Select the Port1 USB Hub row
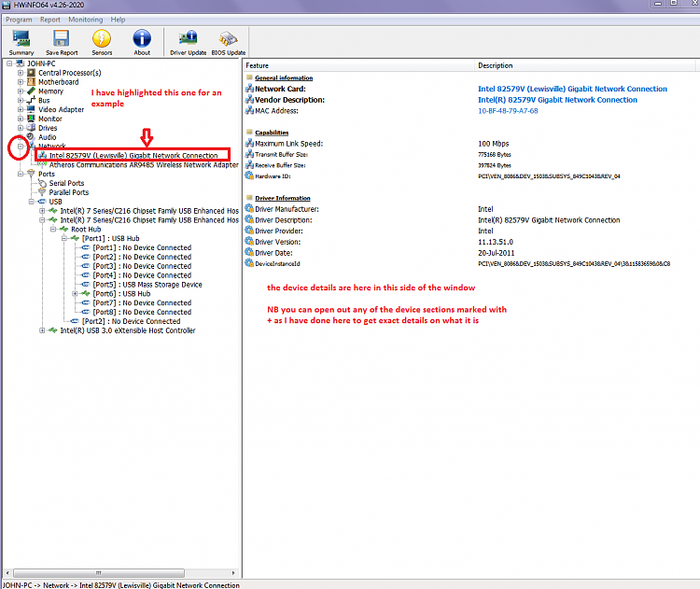The image size is (700, 589). (111, 238)
